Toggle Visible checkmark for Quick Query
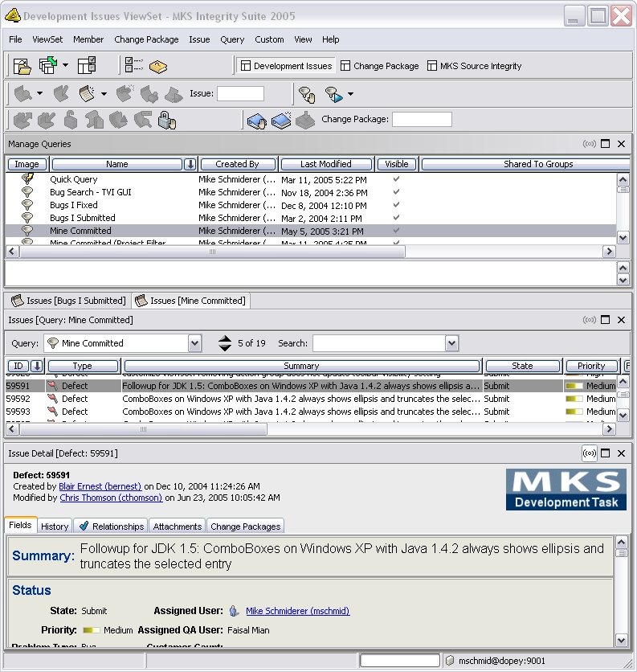The height and width of the screenshot is (672, 637). [x=396, y=179]
